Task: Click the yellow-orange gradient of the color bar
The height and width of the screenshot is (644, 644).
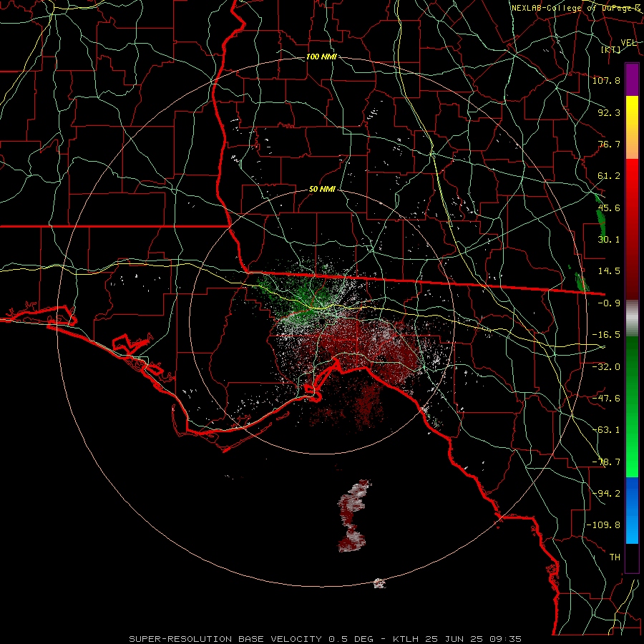Action: [x=632, y=127]
